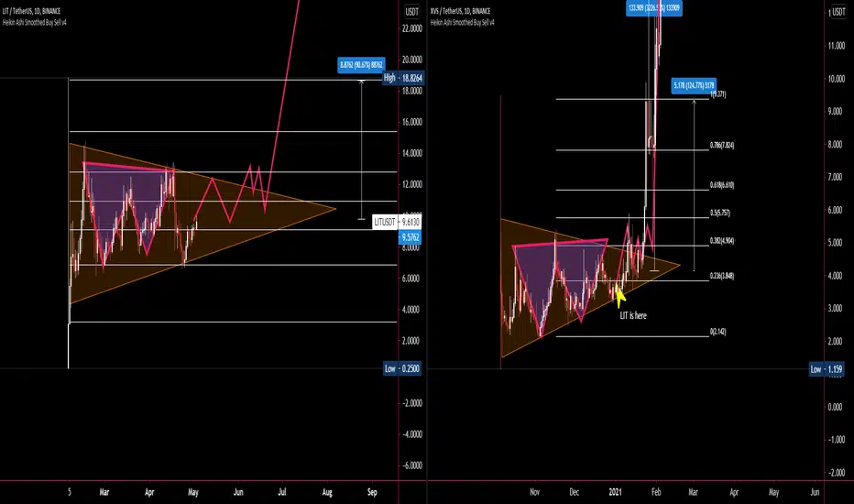Click the High 18.8264 price label
The image size is (854, 504).
tap(403, 78)
